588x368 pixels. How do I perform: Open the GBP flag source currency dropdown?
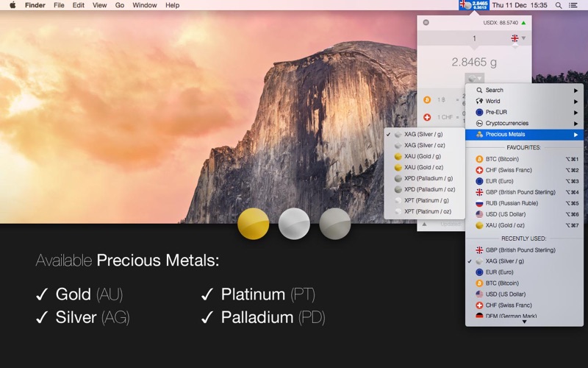[x=518, y=38]
